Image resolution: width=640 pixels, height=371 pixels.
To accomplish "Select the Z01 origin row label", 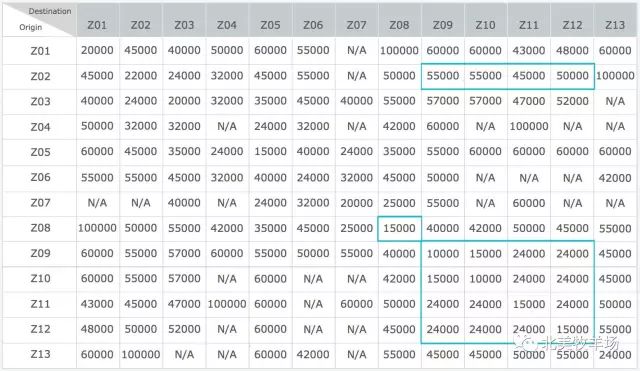I will (x=40, y=51).
